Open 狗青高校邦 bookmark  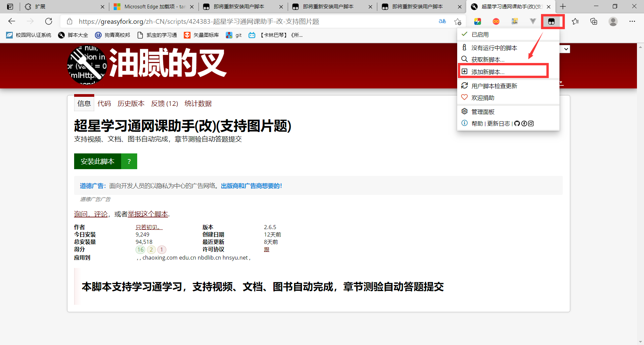(x=113, y=35)
